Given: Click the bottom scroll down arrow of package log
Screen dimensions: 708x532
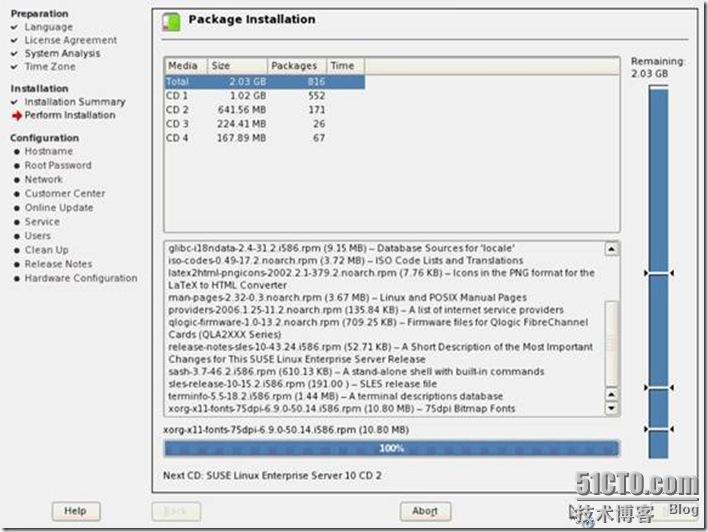Looking at the screenshot, I should [611, 408].
